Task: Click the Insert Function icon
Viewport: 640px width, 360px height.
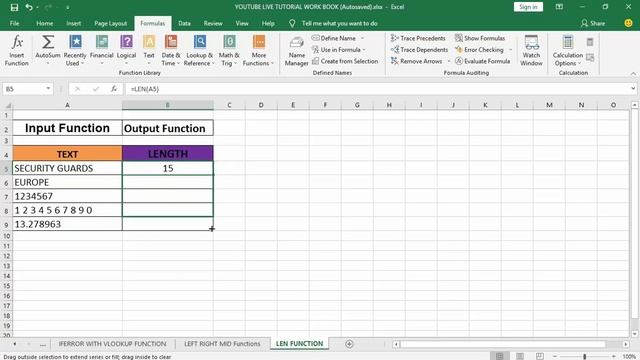Action: 17,51
